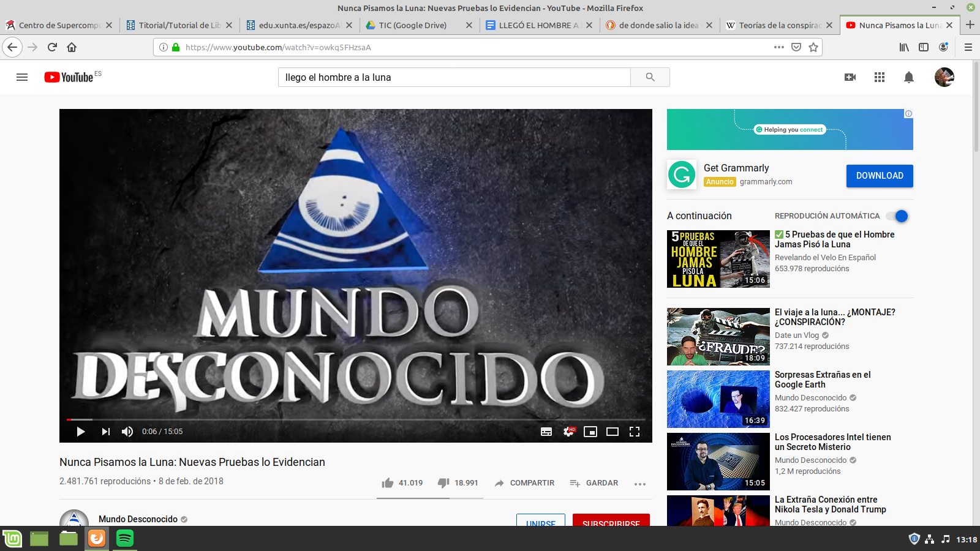Share the video via COMPARTIR
Image resolution: width=980 pixels, height=551 pixels.
524,483
